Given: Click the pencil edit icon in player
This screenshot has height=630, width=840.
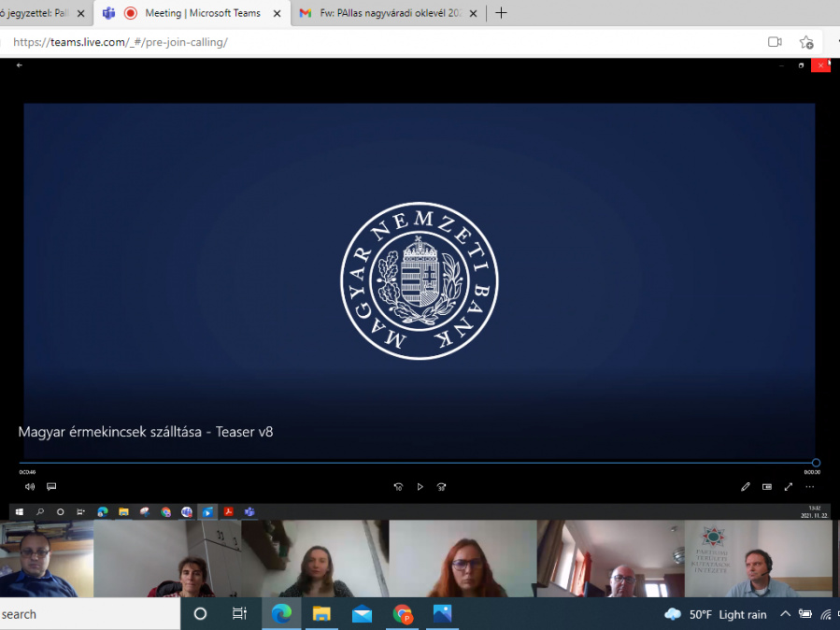Looking at the screenshot, I should [x=746, y=486].
